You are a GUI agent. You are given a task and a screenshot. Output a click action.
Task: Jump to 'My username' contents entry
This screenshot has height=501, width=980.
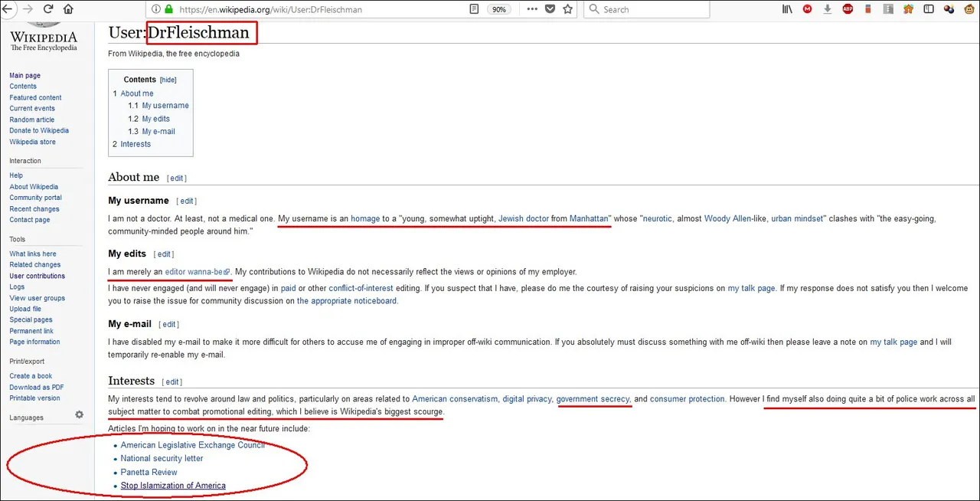pos(165,106)
